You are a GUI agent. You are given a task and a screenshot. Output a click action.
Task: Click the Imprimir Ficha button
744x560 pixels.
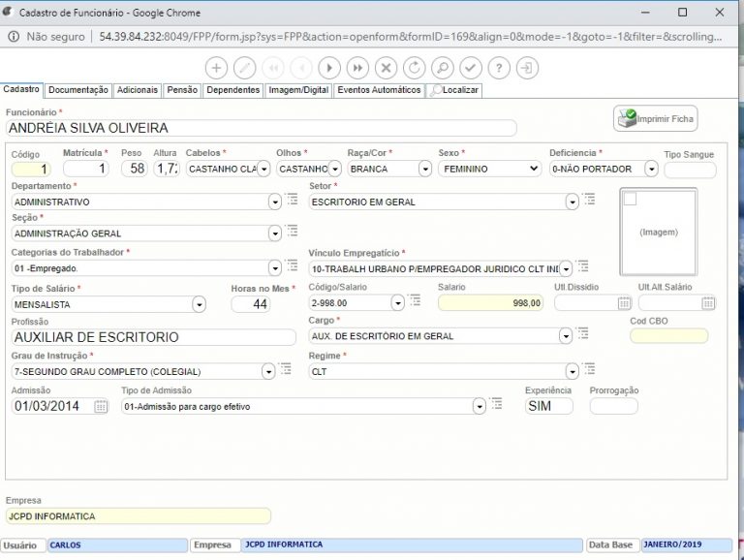(x=656, y=118)
